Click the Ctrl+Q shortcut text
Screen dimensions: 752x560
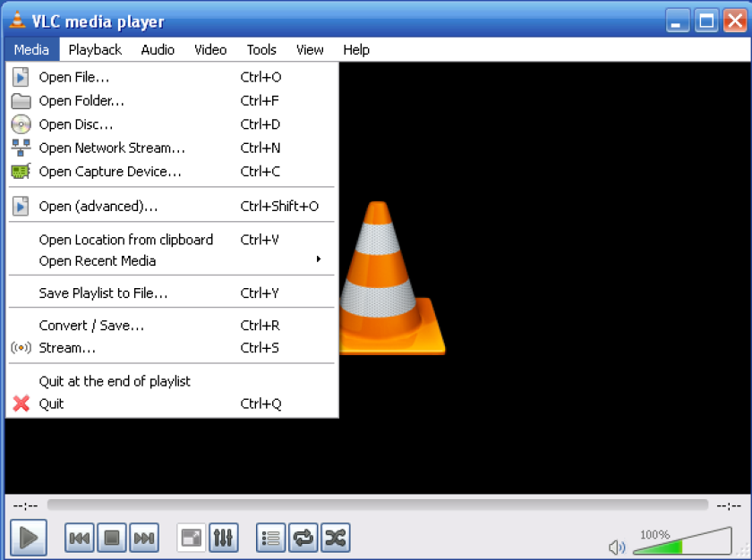click(x=261, y=403)
